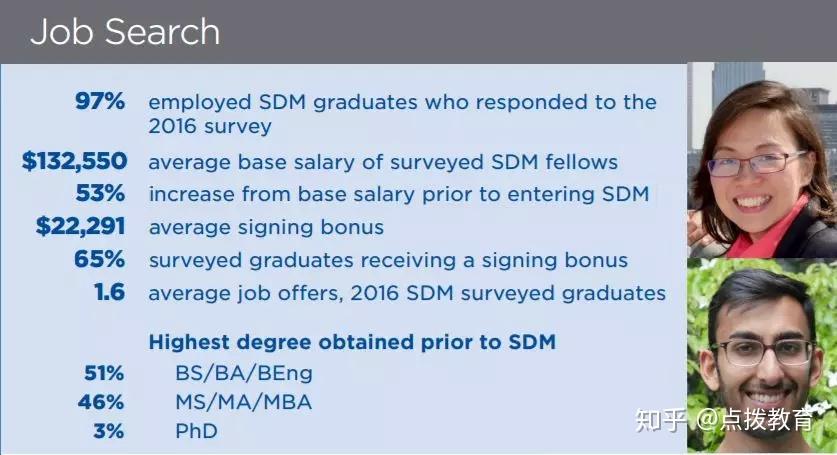
Task: Click the Highest degree obtained heading
Action: pos(352,342)
